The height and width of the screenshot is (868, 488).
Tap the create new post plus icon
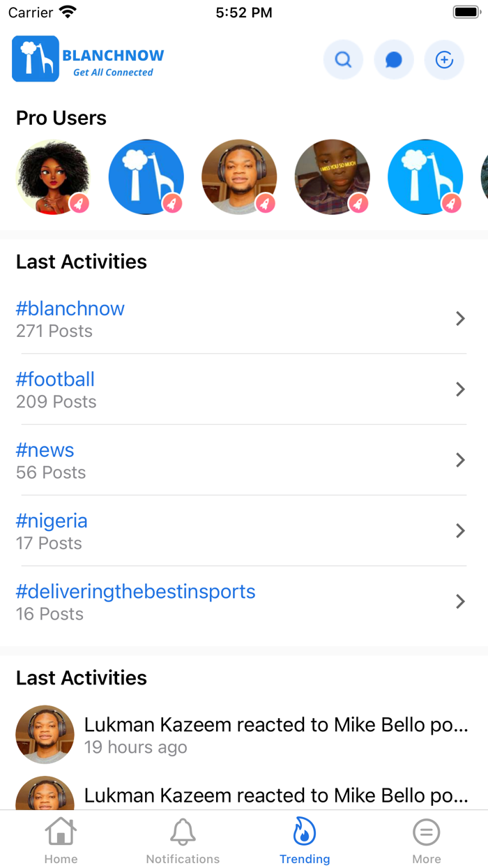tap(444, 60)
